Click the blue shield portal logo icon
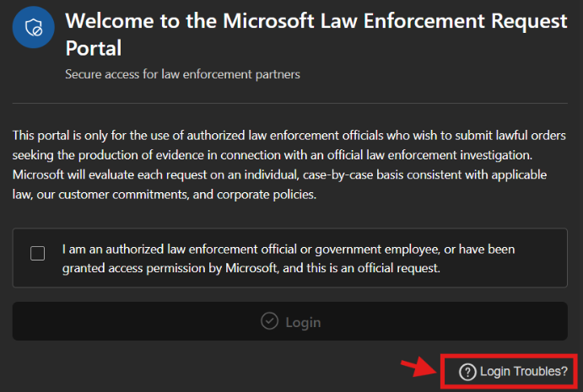Viewport: 583px width, 392px height. click(x=34, y=27)
